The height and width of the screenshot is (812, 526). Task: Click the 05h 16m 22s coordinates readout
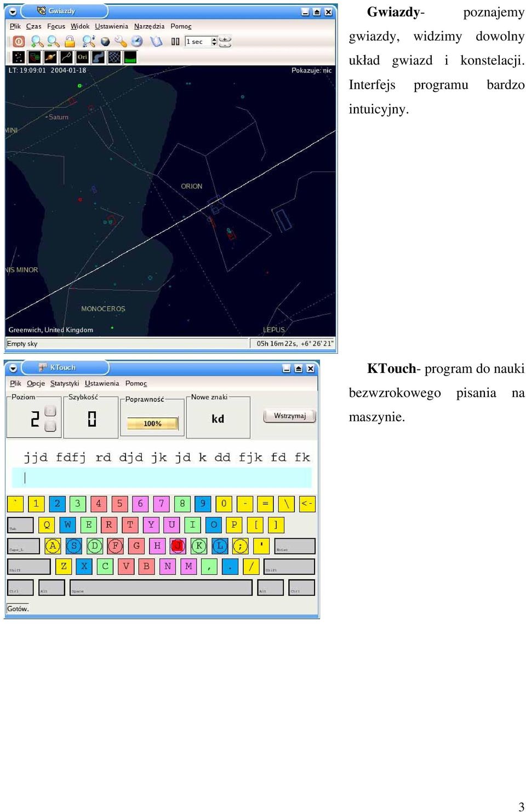295,344
